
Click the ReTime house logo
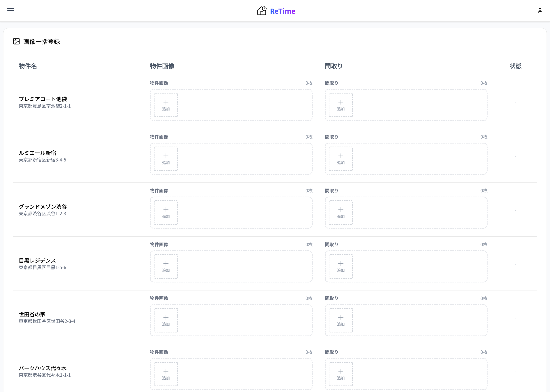pyautogui.click(x=262, y=11)
